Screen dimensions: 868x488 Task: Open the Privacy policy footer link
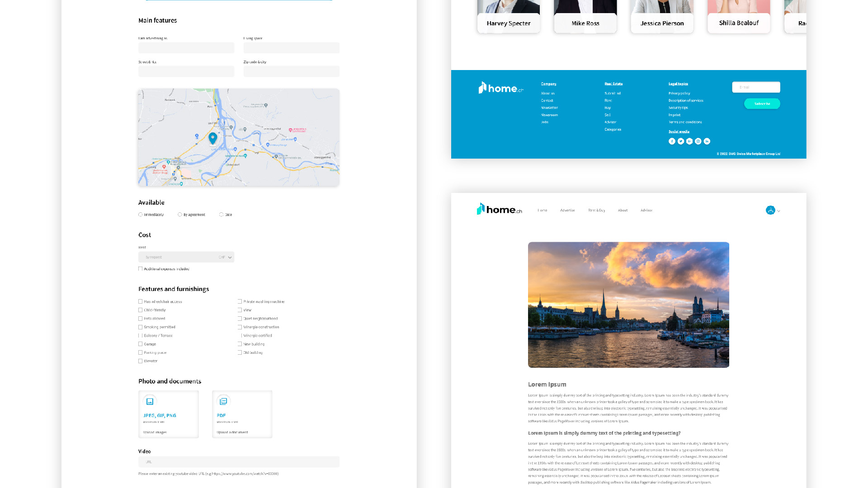tap(679, 93)
